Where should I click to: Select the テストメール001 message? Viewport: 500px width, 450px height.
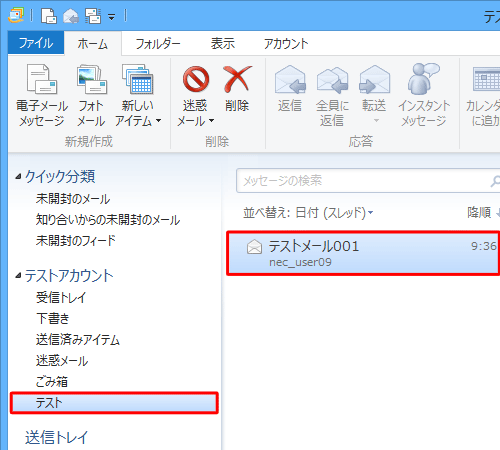(363, 253)
